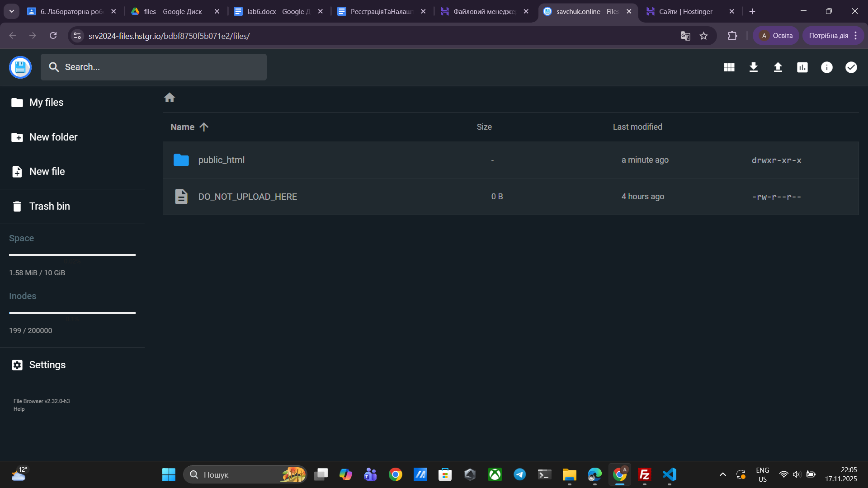Click the File Browser logo
The image size is (868, 488).
(20, 67)
